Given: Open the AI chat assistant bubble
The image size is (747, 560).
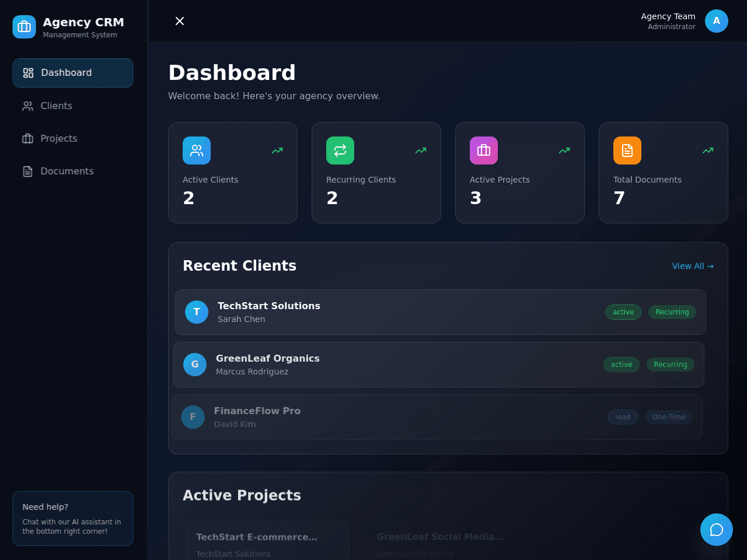Looking at the screenshot, I should 717,530.
